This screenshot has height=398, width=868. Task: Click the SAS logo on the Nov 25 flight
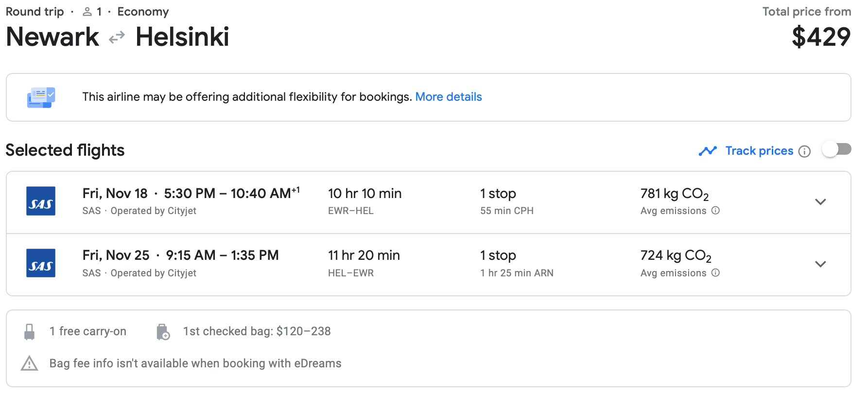click(41, 263)
